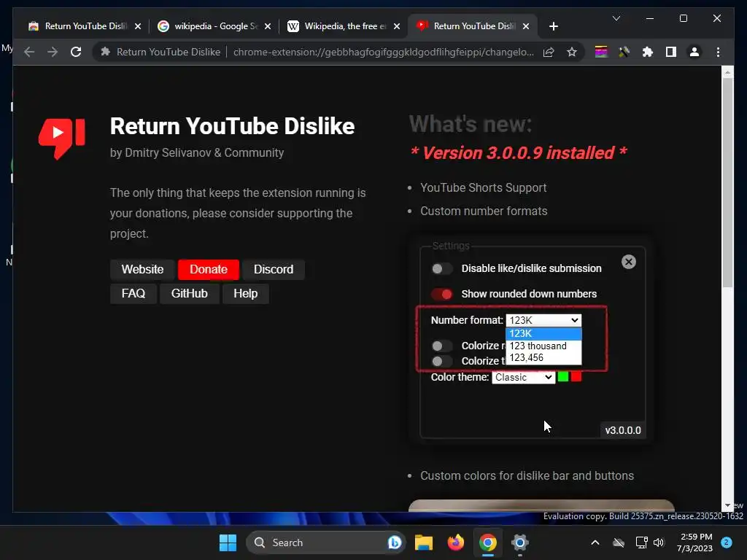
Task: Open the Website button
Action: pyautogui.click(x=142, y=270)
